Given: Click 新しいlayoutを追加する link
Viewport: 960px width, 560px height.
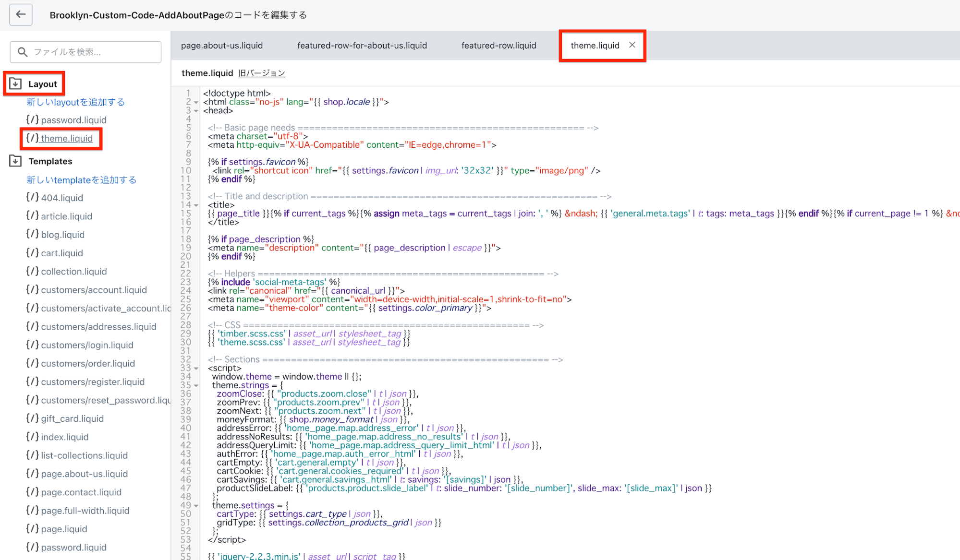Looking at the screenshot, I should coord(75,102).
